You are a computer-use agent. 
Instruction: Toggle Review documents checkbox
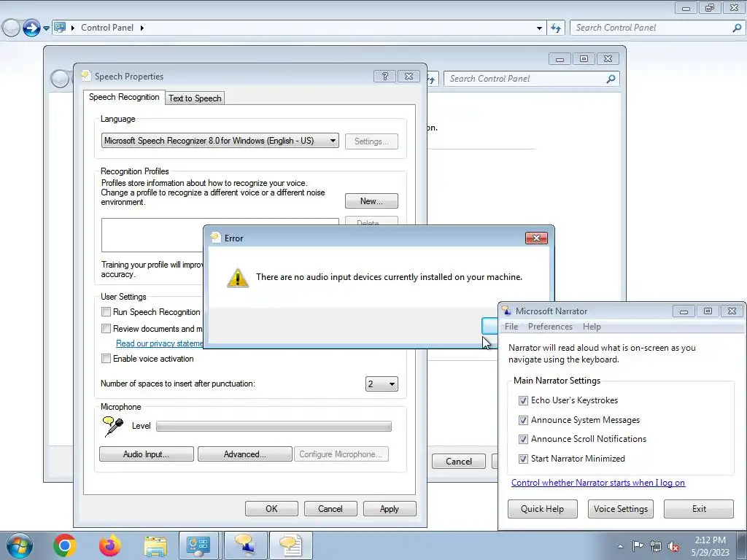click(x=106, y=329)
